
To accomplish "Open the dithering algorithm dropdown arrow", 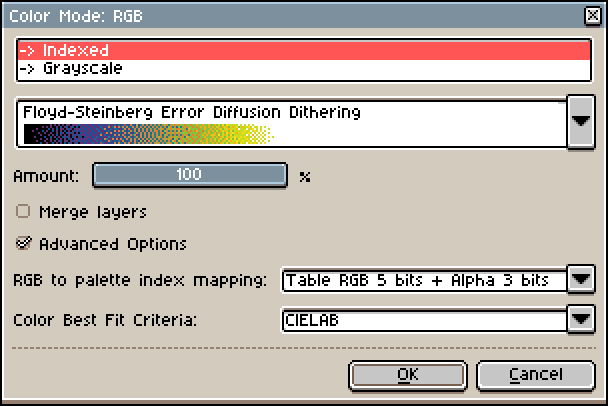I will coord(580,122).
